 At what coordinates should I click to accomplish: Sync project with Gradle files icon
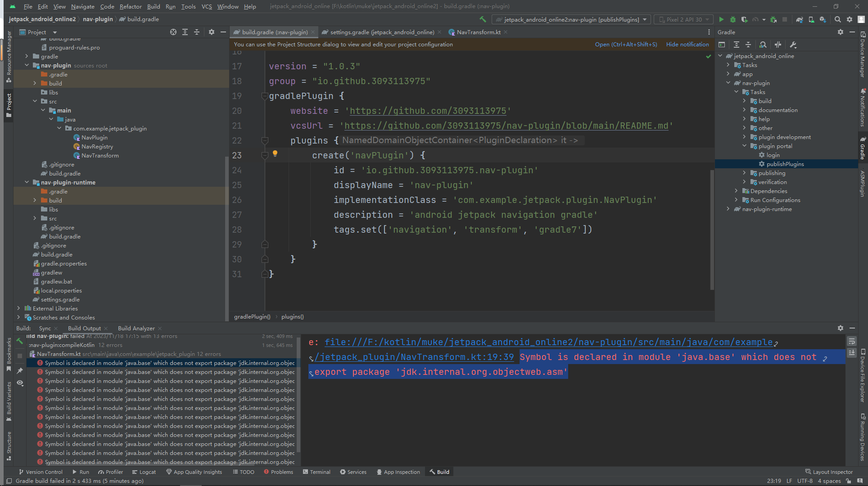click(x=800, y=19)
